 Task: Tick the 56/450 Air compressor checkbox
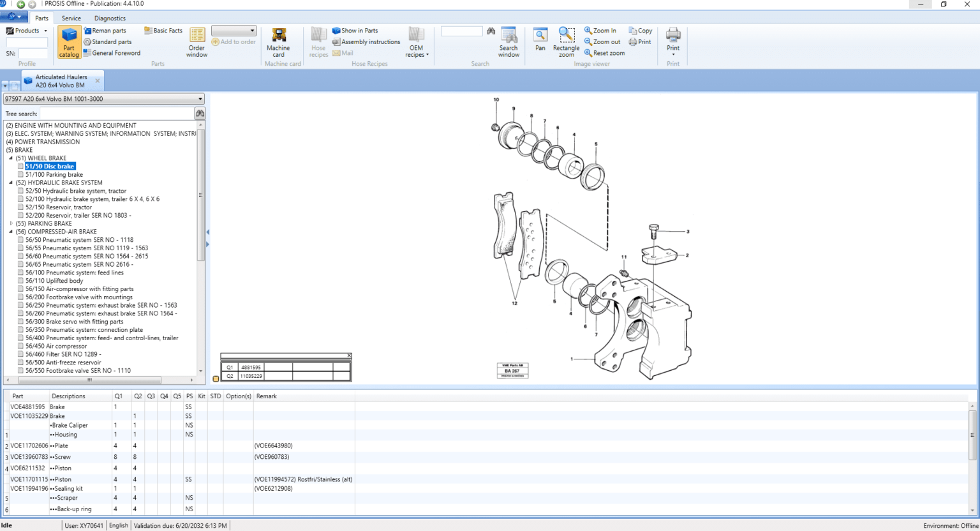20,346
